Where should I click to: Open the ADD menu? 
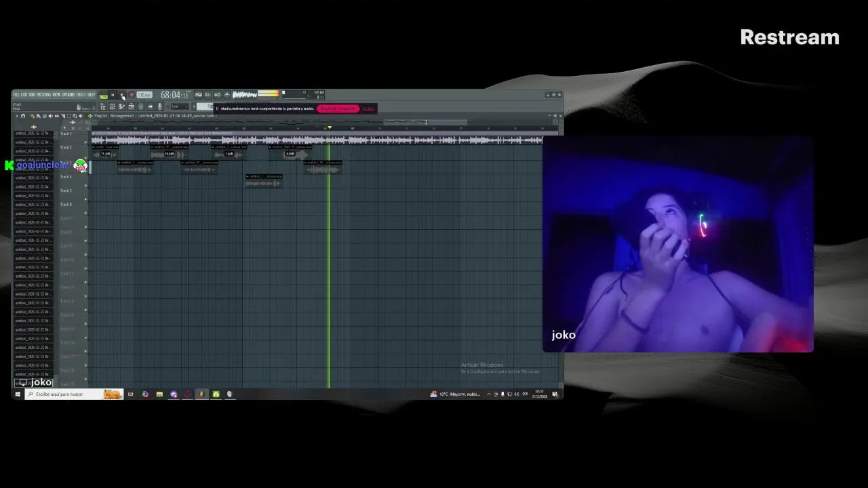(x=32, y=95)
